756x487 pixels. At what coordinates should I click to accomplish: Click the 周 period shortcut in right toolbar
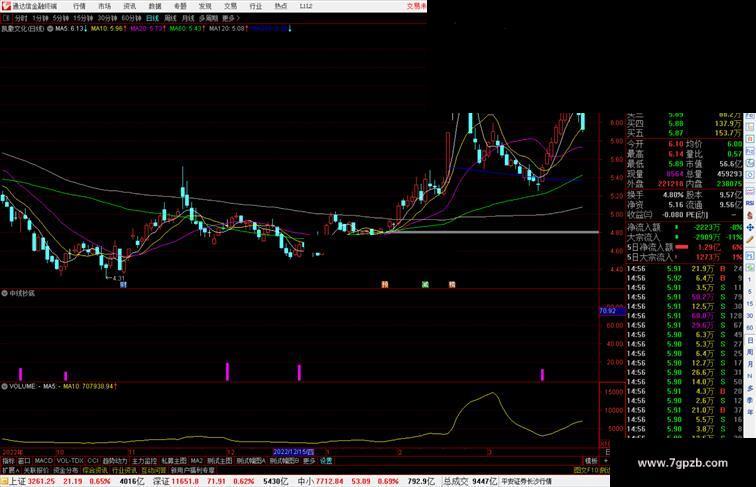click(750, 352)
